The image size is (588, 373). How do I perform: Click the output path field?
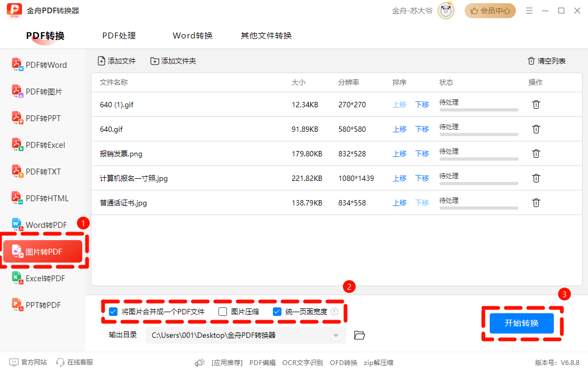pos(245,335)
